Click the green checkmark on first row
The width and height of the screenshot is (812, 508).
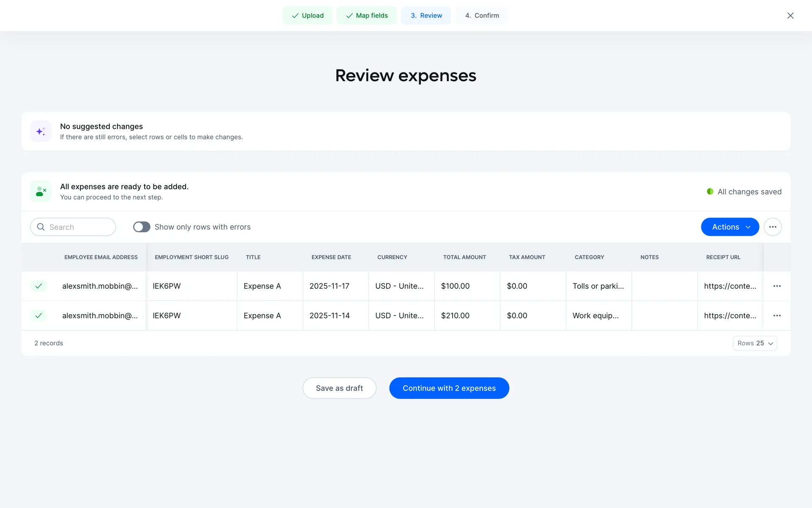pyautogui.click(x=38, y=286)
